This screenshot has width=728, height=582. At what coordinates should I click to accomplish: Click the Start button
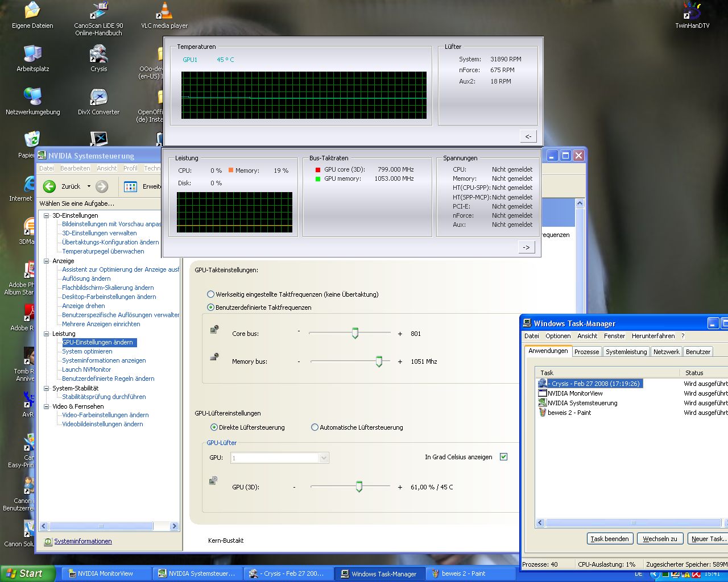point(28,573)
